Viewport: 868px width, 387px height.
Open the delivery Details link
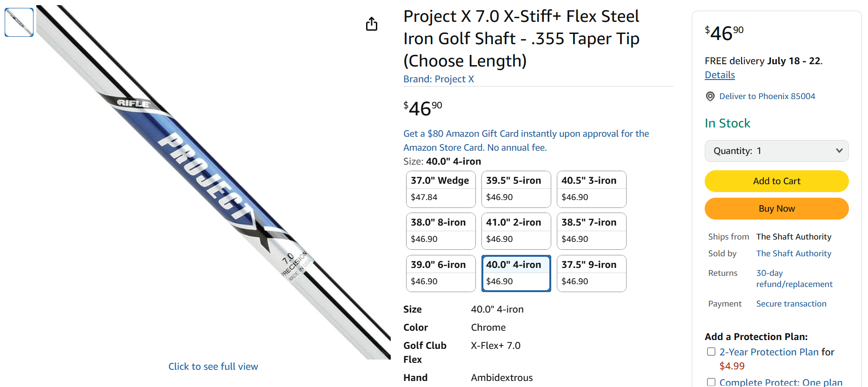(720, 75)
